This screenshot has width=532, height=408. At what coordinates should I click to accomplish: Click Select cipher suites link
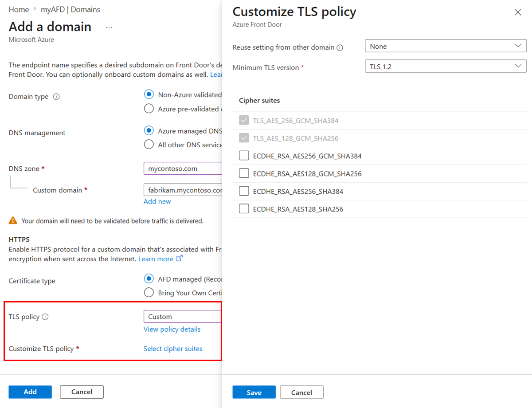(x=173, y=349)
